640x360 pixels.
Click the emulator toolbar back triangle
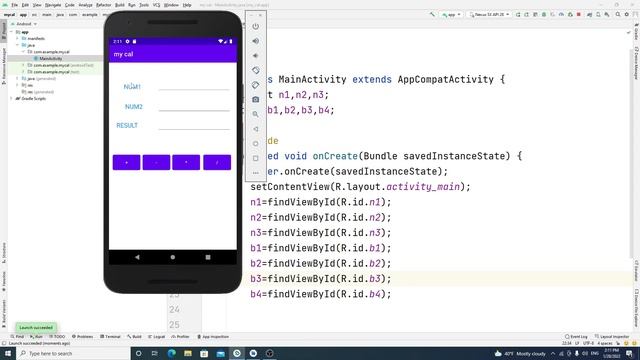click(x=256, y=129)
